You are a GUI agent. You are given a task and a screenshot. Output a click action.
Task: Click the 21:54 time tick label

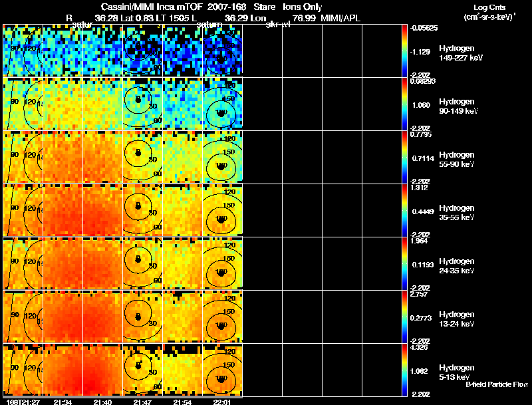click(x=182, y=402)
